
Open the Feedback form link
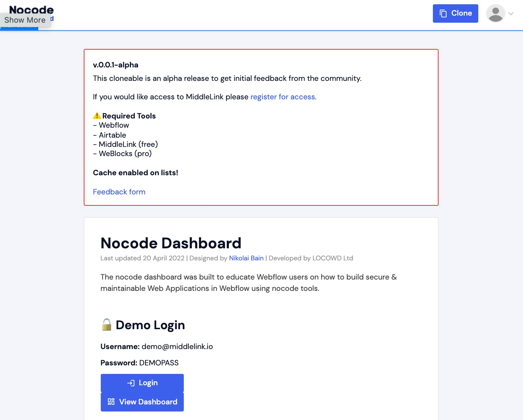pos(119,192)
